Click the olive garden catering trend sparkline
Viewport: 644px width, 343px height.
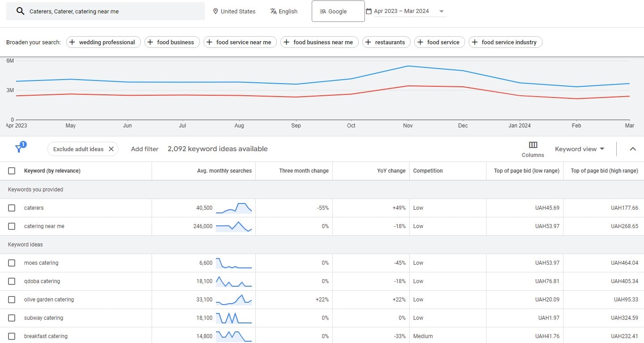(234, 300)
